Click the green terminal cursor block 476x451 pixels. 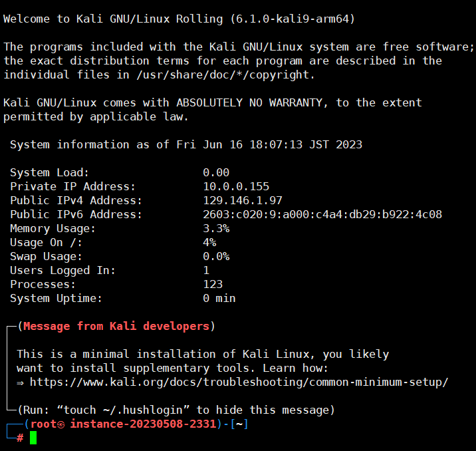pyautogui.click(x=33, y=438)
